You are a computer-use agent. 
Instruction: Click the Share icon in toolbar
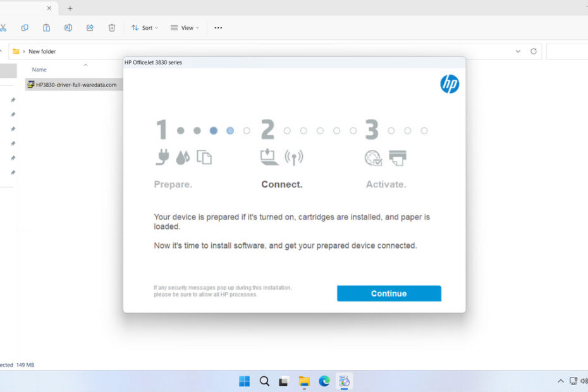coord(90,28)
